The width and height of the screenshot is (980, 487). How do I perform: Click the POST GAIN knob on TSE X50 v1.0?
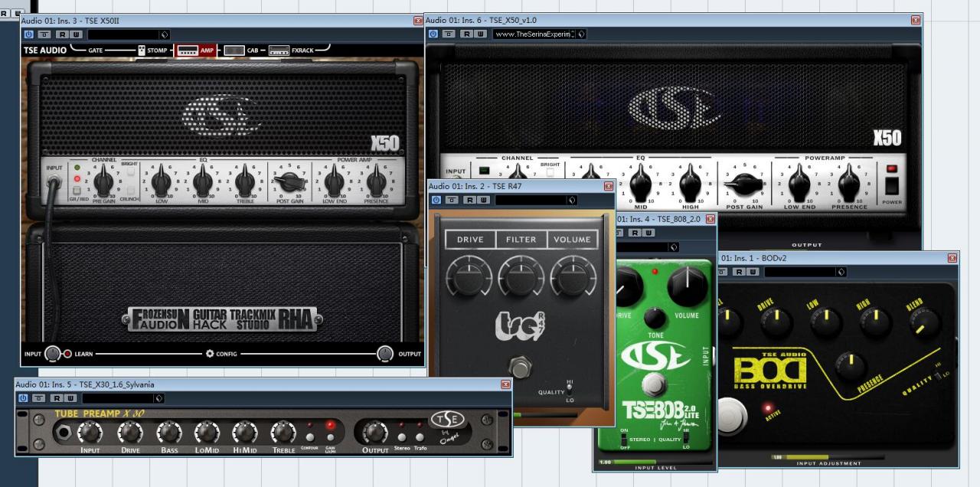click(746, 185)
